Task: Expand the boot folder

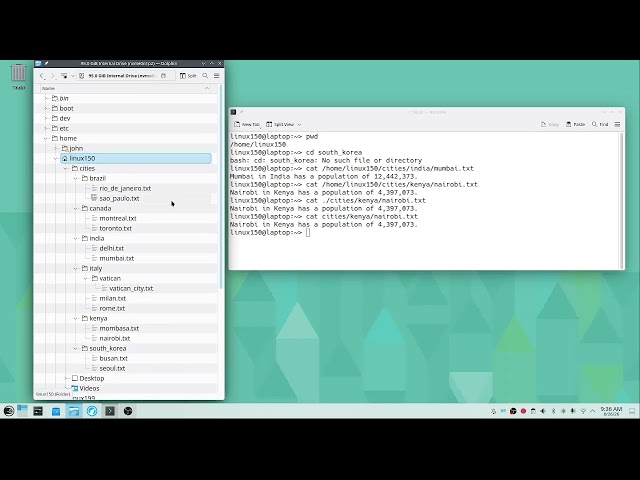Action: tap(46, 109)
